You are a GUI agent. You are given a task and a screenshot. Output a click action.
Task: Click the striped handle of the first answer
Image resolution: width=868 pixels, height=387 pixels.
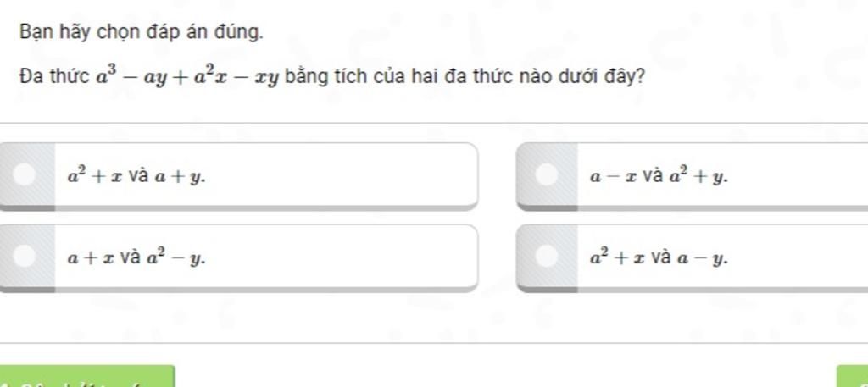click(27, 176)
